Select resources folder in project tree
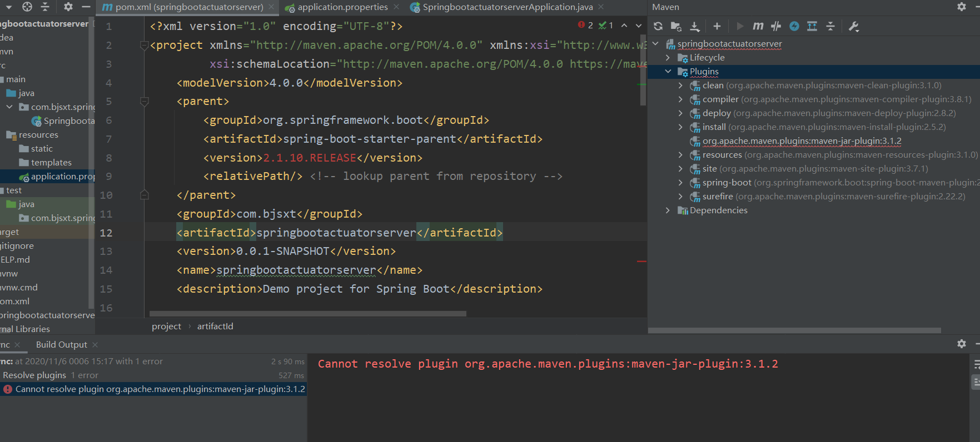The height and width of the screenshot is (442, 980). (x=38, y=135)
